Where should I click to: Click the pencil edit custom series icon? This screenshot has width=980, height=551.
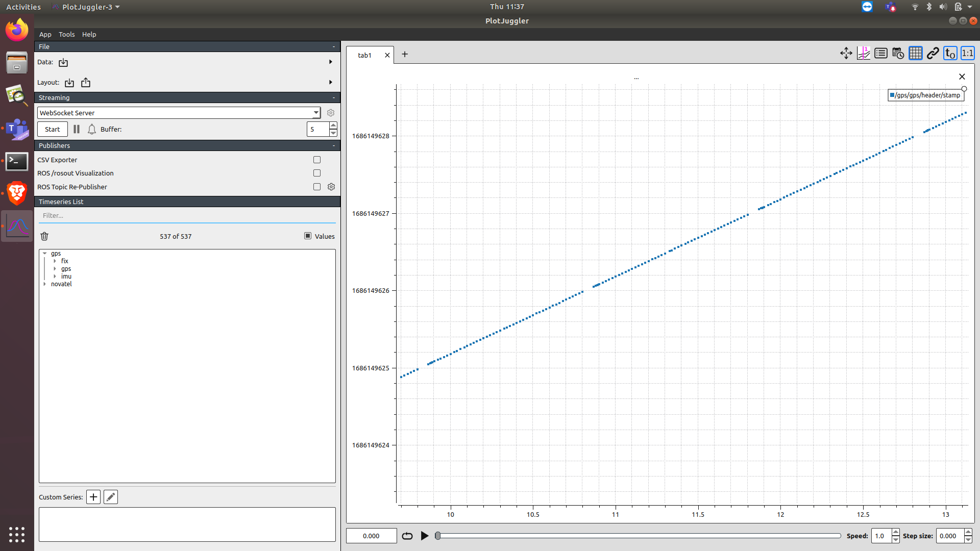pos(111,497)
